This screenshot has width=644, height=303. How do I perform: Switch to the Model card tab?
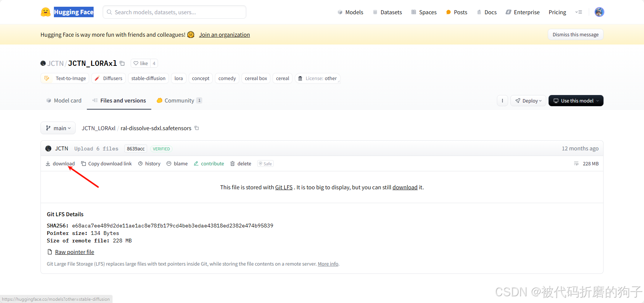click(x=64, y=100)
